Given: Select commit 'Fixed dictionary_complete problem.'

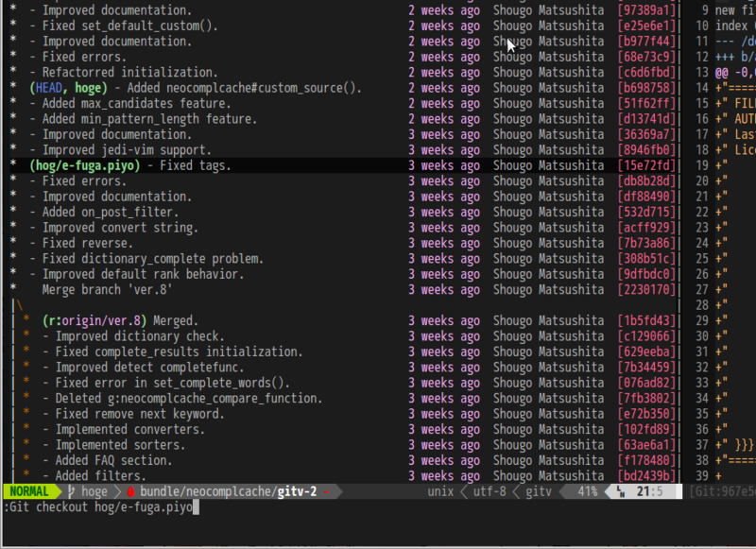Looking at the screenshot, I should 153,258.
